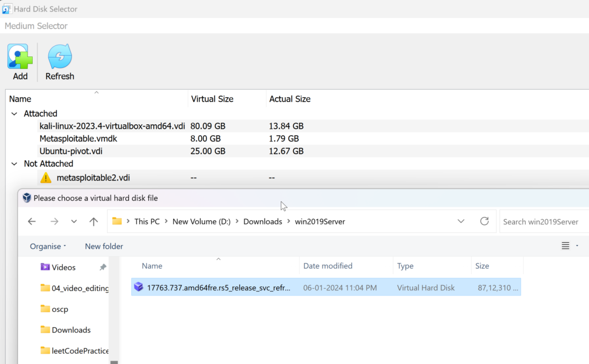The width and height of the screenshot is (589, 364).
Task: Open the Organise menu
Action: click(48, 247)
